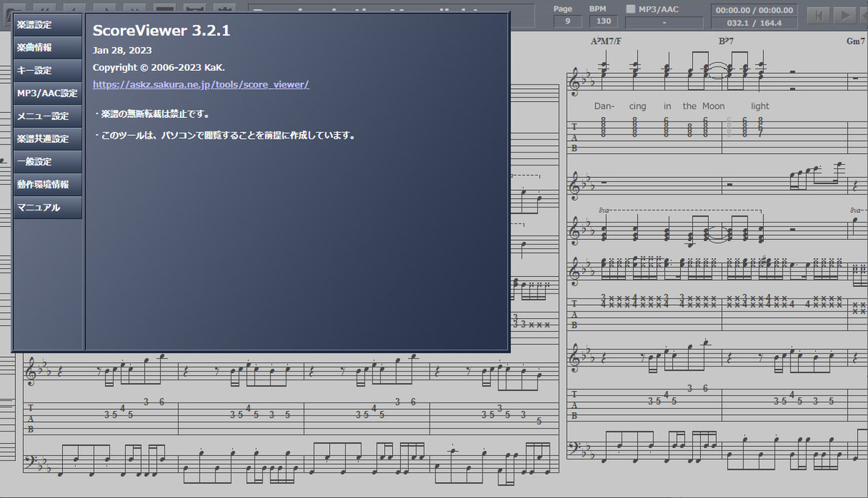Click the Page number field showing 9
This screenshot has width=868, height=498.
pyautogui.click(x=567, y=20)
